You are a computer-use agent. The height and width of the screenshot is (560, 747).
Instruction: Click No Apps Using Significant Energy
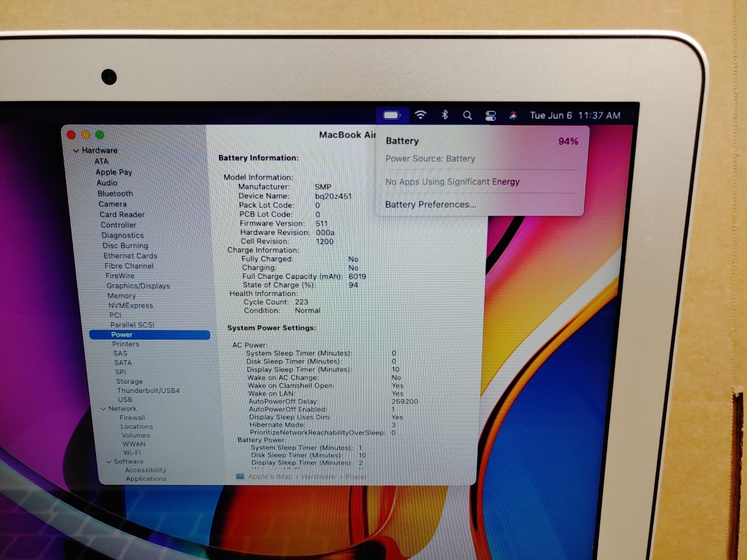(x=452, y=182)
